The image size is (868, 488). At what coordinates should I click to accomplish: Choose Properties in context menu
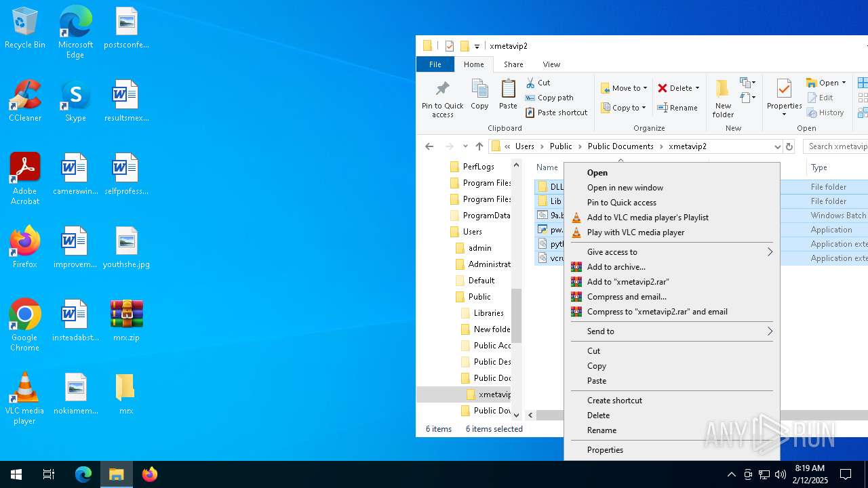tap(672, 449)
